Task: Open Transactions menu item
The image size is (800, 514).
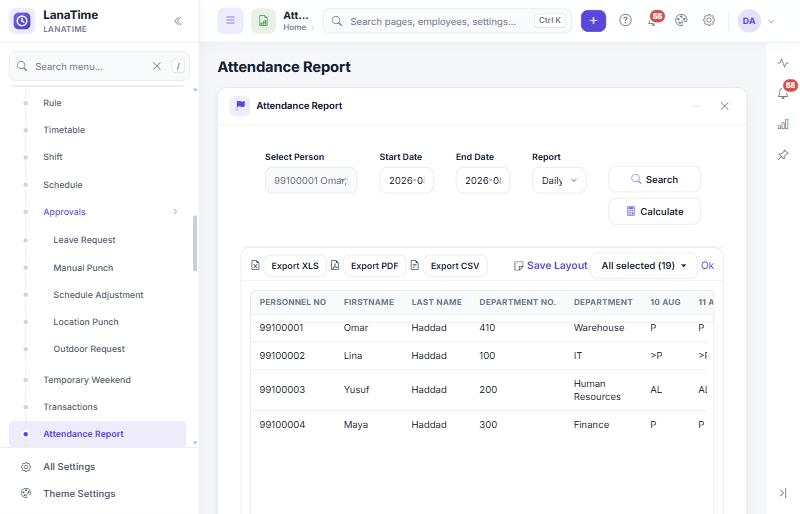Action: [70, 407]
